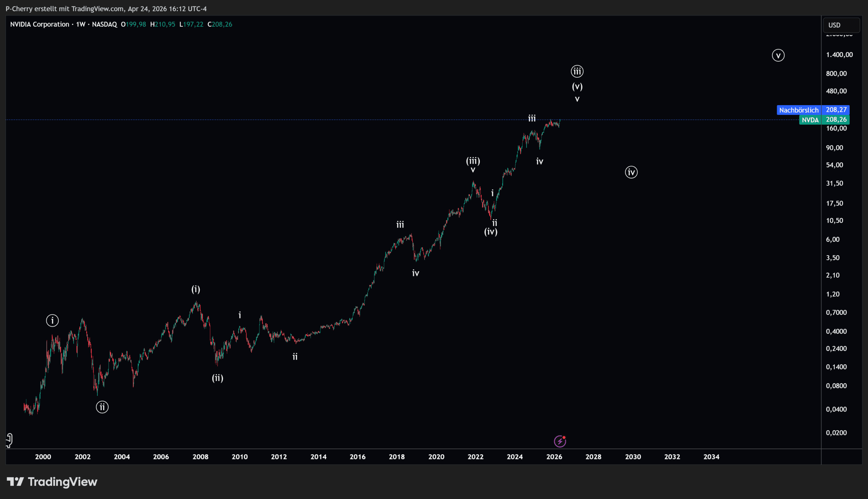Click the 2010 year on time axis
Screen dimensions: 868x499
239,457
